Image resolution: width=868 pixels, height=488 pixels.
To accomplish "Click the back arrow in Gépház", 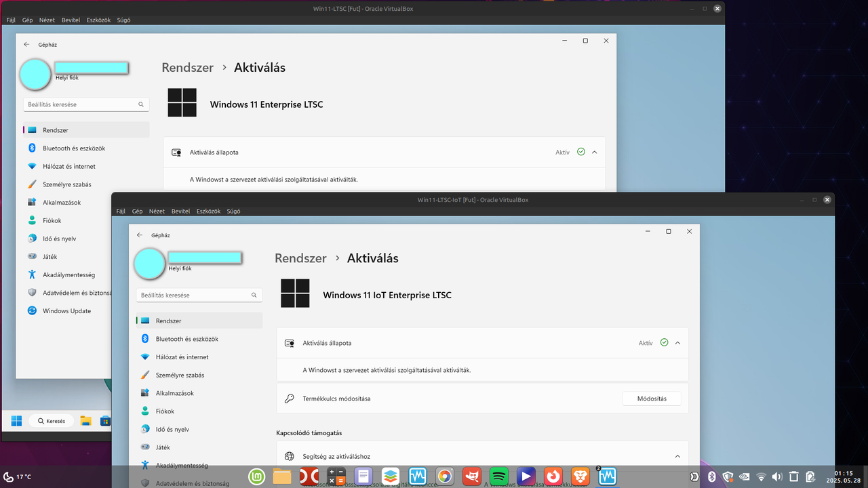I will point(140,235).
